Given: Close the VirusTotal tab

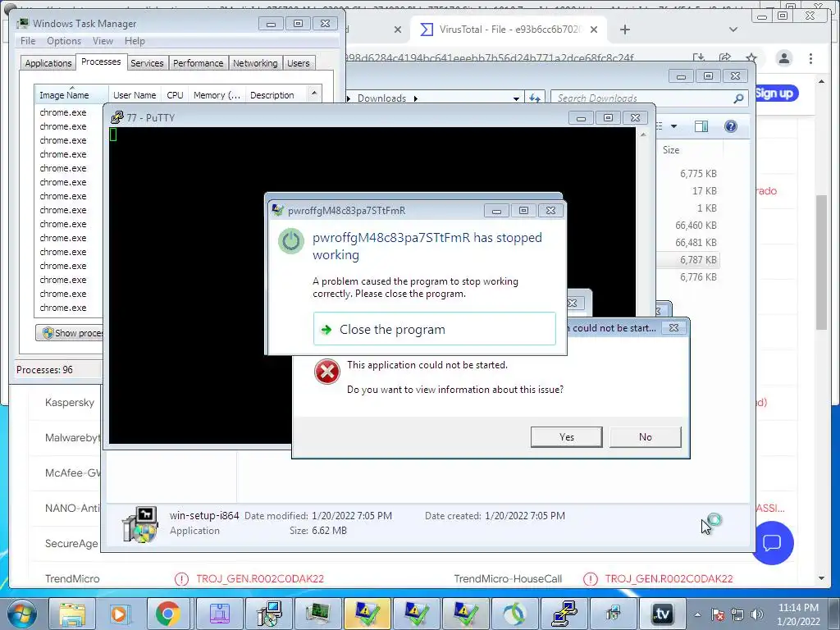Looking at the screenshot, I should (594, 30).
